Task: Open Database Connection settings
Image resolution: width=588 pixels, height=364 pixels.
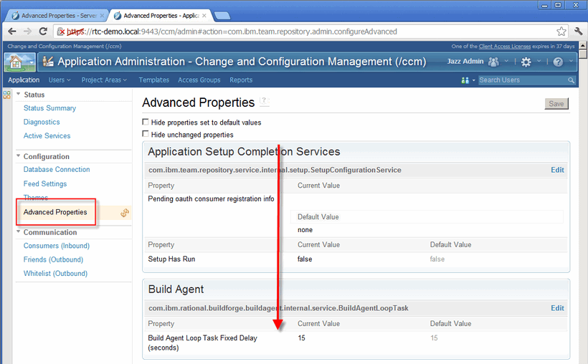Action: pyautogui.click(x=57, y=169)
